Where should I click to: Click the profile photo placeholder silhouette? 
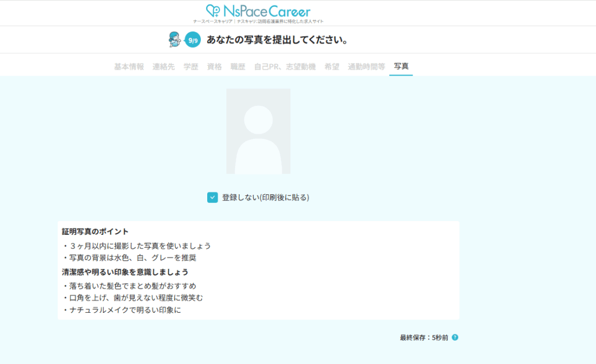258,131
